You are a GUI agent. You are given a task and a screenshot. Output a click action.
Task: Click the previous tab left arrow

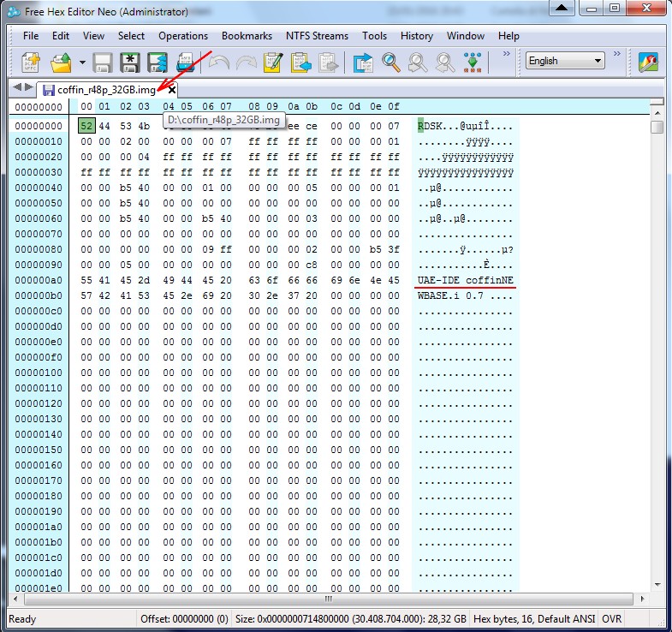[x=17, y=88]
